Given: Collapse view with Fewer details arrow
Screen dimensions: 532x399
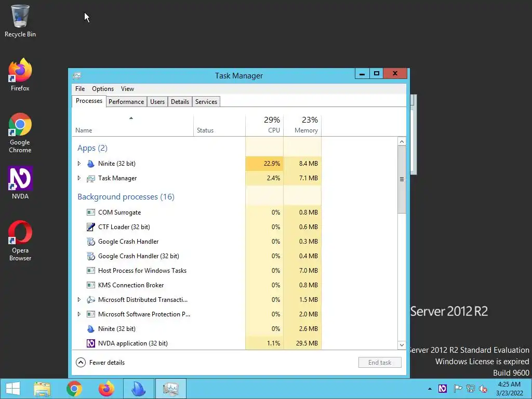Looking at the screenshot, I should (81, 362).
